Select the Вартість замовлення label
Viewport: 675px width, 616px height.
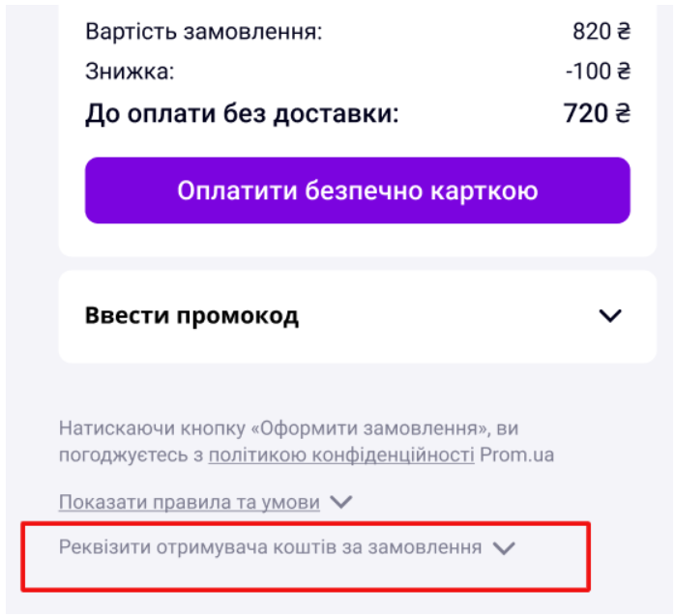(x=204, y=31)
